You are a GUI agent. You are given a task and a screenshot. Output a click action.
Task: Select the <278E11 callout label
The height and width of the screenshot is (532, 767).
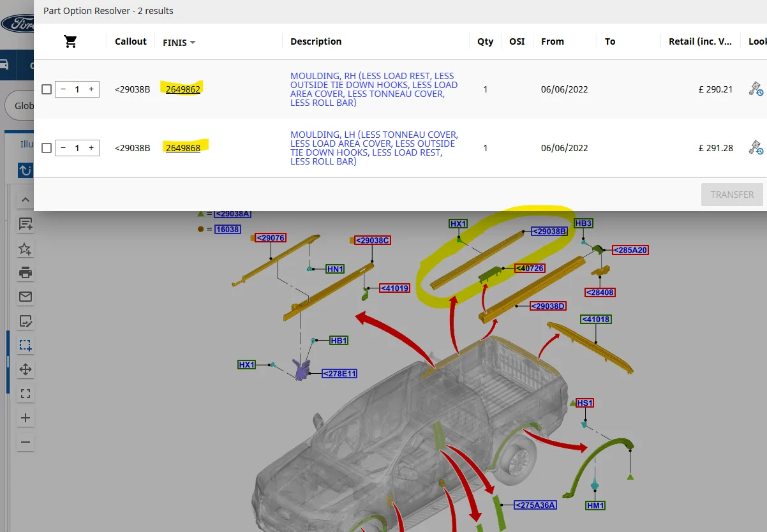[x=339, y=374]
